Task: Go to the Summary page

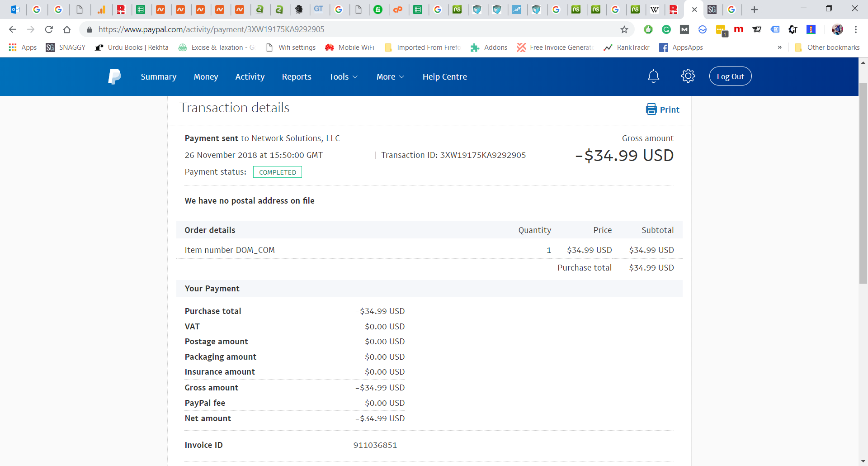Action: click(x=159, y=76)
